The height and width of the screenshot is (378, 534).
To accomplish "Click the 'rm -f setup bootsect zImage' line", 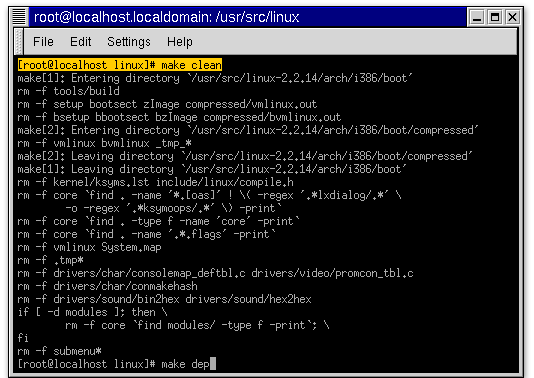I will tap(167, 104).
